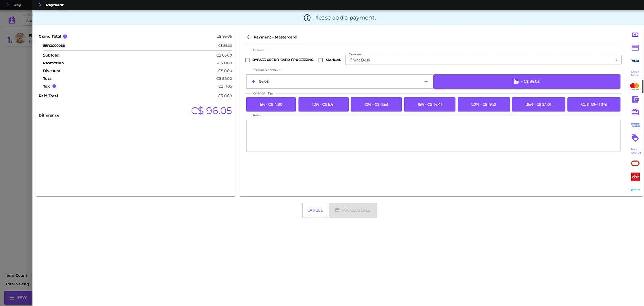Viewport: 644px width, 306px height.
Task: Add payment of C$ 96.05 button
Action: point(526,82)
